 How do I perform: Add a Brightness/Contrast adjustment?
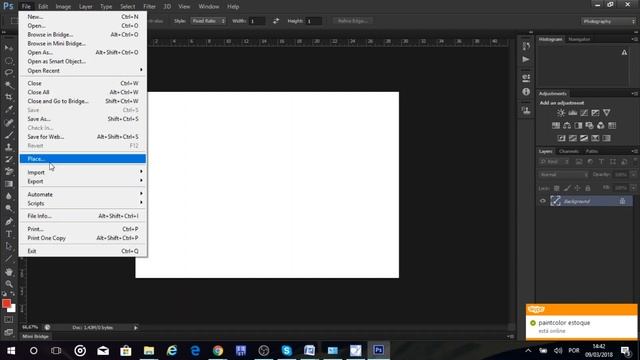(561, 113)
